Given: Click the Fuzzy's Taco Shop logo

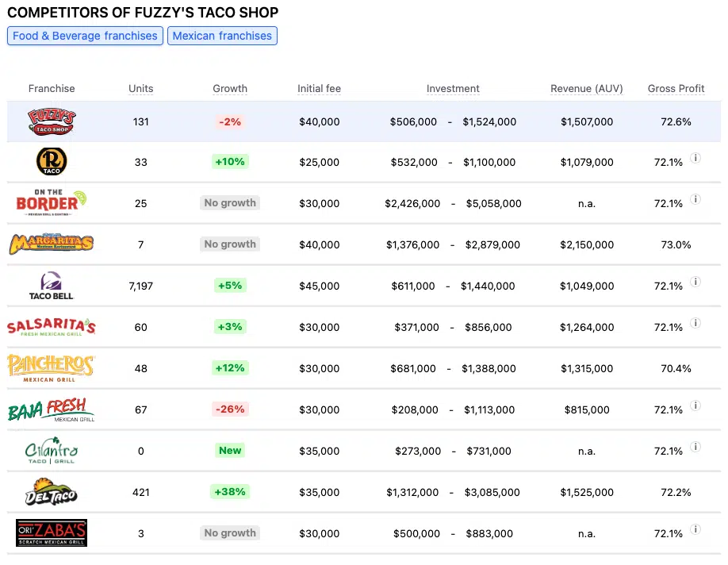Looking at the screenshot, I should click(x=52, y=122).
